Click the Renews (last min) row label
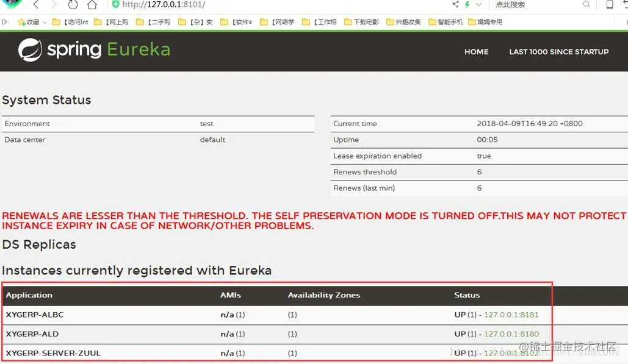 click(364, 188)
